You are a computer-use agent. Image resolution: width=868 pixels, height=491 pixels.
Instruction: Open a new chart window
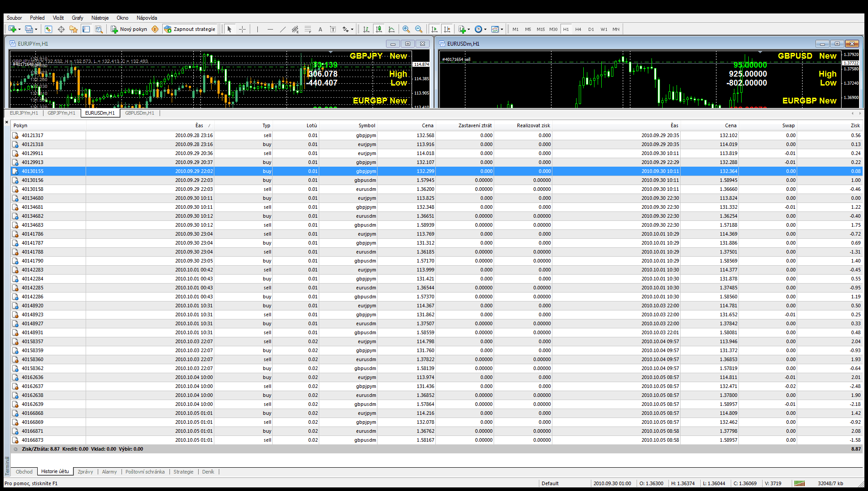point(13,29)
